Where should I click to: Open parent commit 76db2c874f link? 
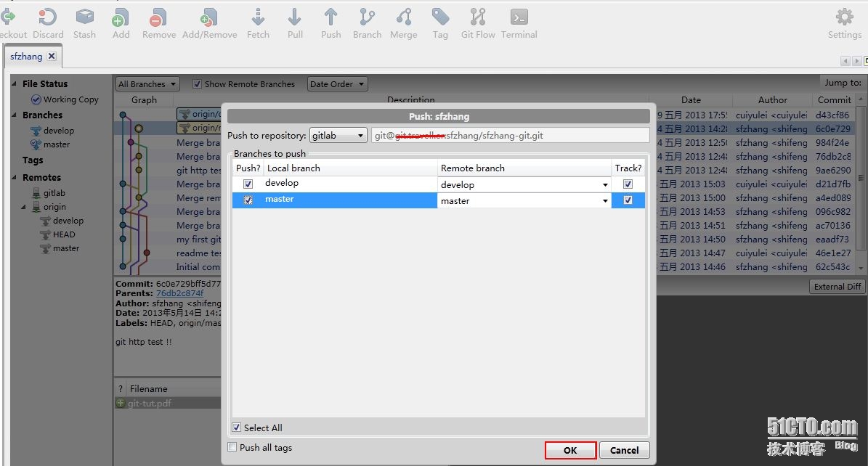tap(179, 293)
